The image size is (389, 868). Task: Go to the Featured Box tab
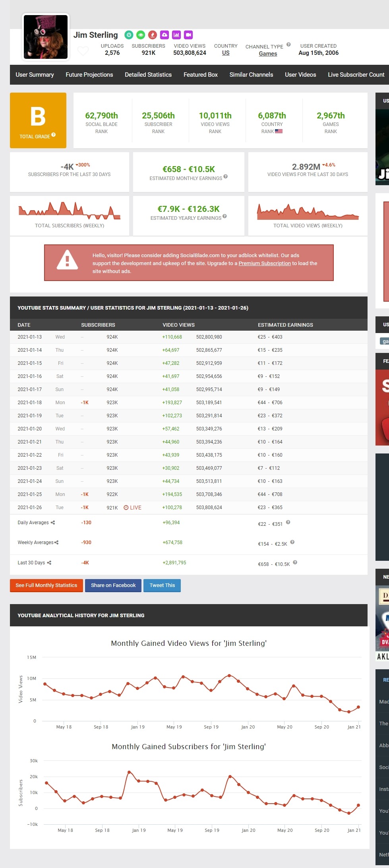click(201, 75)
